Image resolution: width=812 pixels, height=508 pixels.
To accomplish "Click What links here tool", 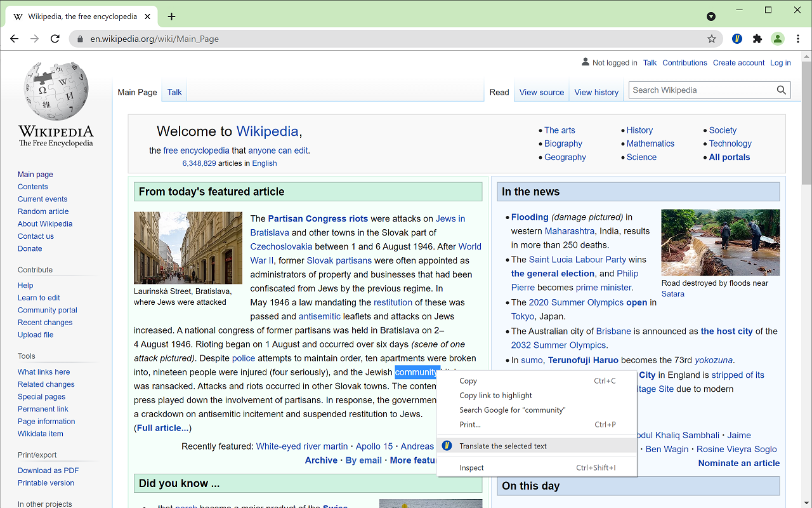I will pos(44,371).
